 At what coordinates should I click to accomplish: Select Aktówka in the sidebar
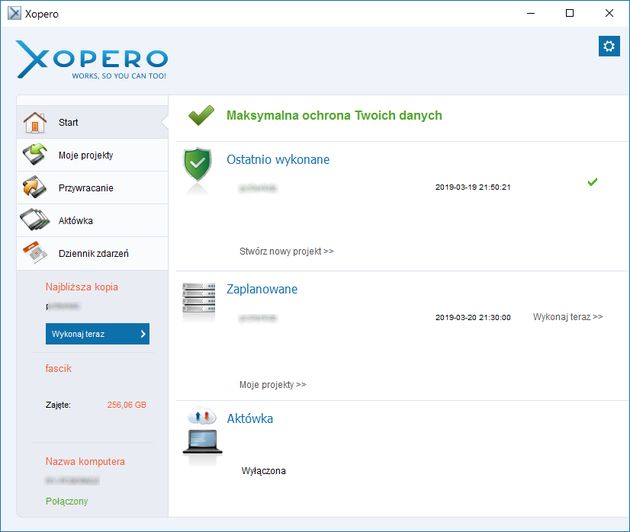tap(92, 220)
